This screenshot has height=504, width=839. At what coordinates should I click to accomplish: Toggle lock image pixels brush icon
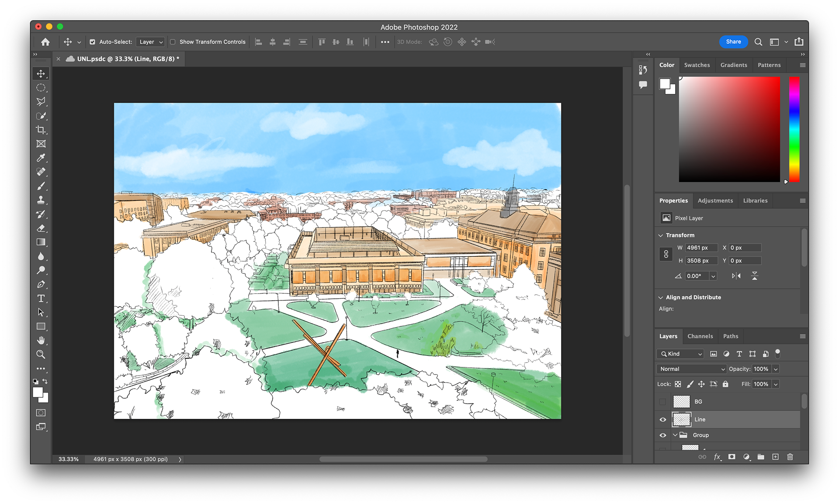690,384
